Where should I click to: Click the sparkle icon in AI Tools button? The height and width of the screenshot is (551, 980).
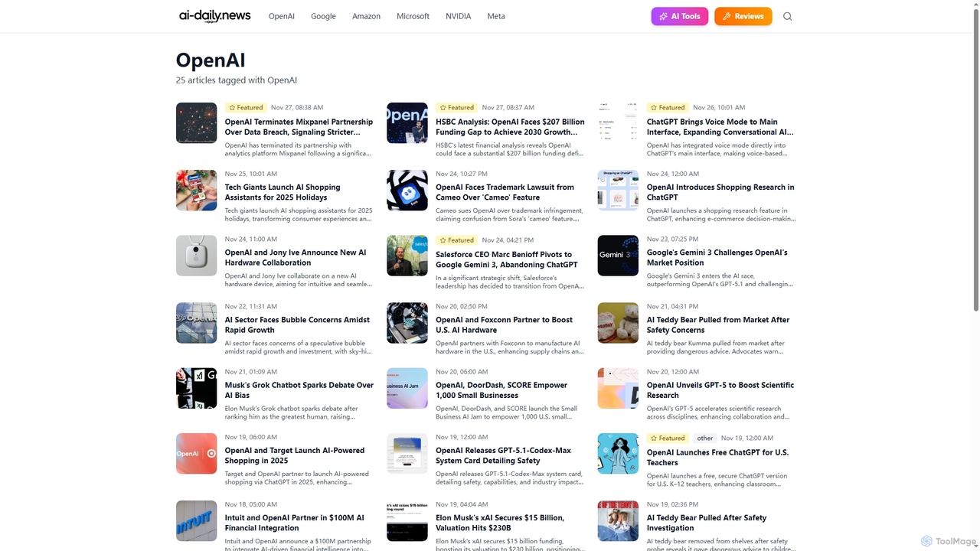663,16
